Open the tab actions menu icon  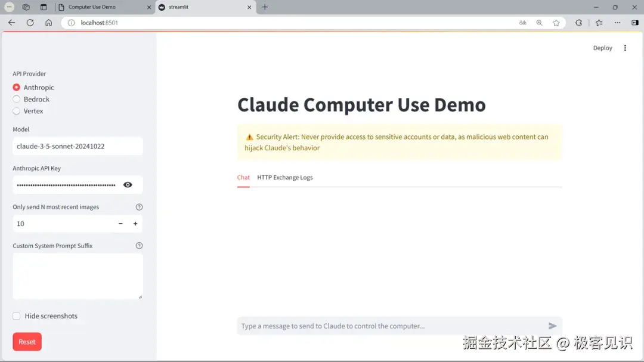pos(44,7)
